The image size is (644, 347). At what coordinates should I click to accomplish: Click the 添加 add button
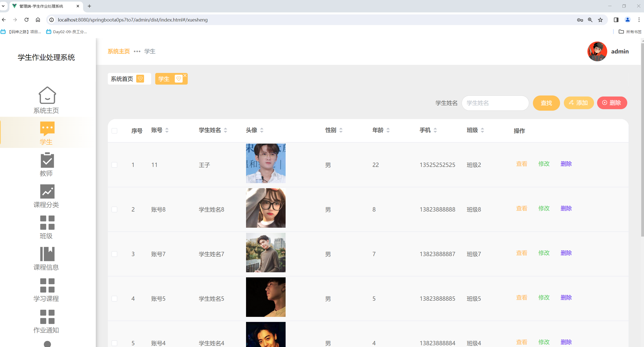579,103
